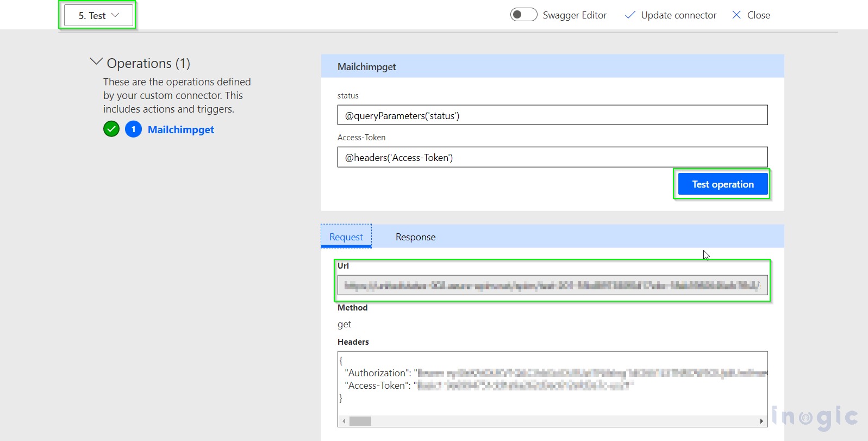Click the status input field
The width and height of the screenshot is (868, 441).
(x=552, y=115)
